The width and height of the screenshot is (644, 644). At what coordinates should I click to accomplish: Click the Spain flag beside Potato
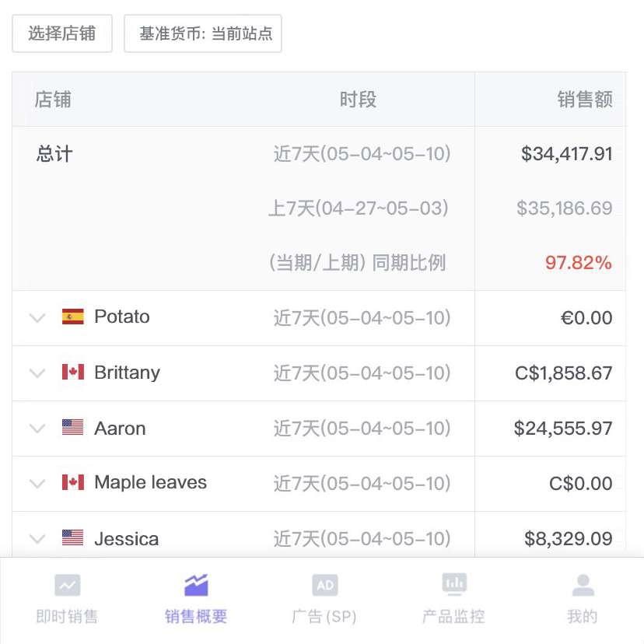click(x=72, y=317)
